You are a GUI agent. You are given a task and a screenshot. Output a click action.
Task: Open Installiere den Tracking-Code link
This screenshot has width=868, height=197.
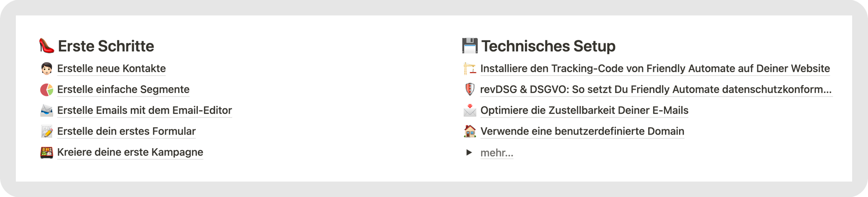pos(655,68)
